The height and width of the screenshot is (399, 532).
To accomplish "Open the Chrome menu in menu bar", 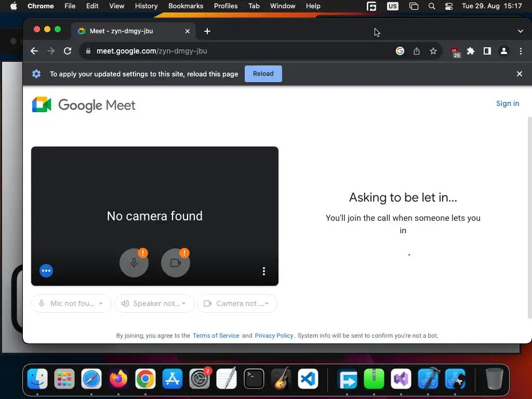I will click(x=41, y=6).
